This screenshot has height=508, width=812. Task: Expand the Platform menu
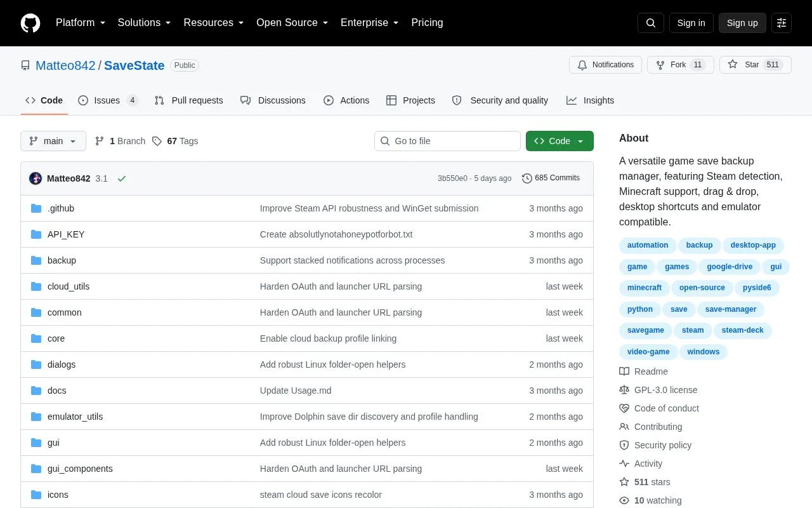(x=81, y=23)
